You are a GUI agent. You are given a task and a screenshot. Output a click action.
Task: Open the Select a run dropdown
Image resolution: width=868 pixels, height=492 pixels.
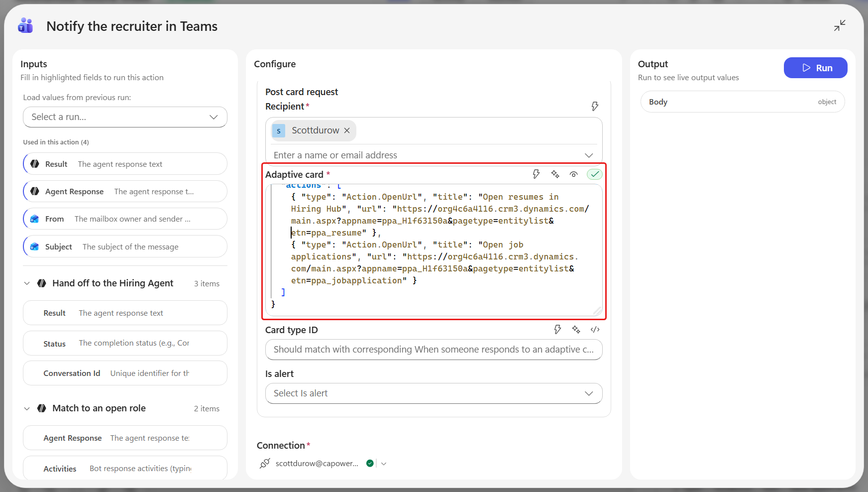(125, 117)
